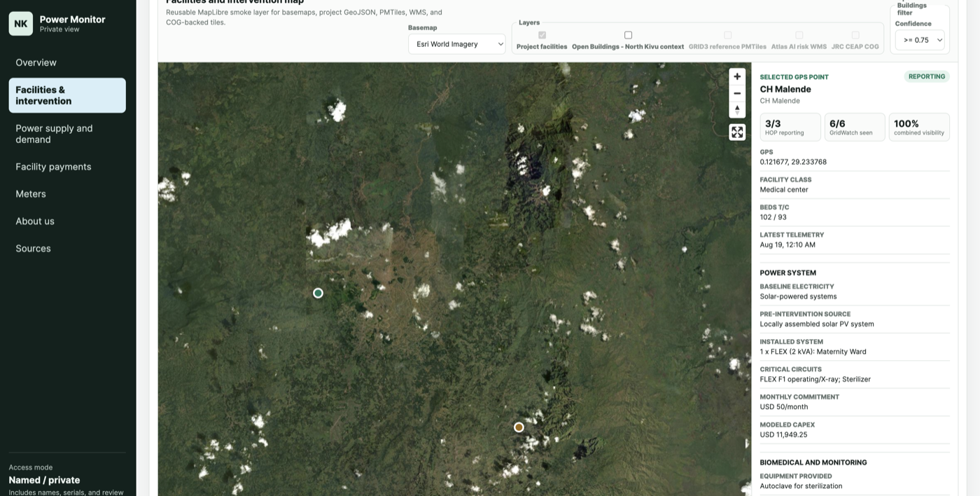Toggle GRID3 reference PMTiles layer checkbox
This screenshot has height=496, width=980.
tap(727, 35)
